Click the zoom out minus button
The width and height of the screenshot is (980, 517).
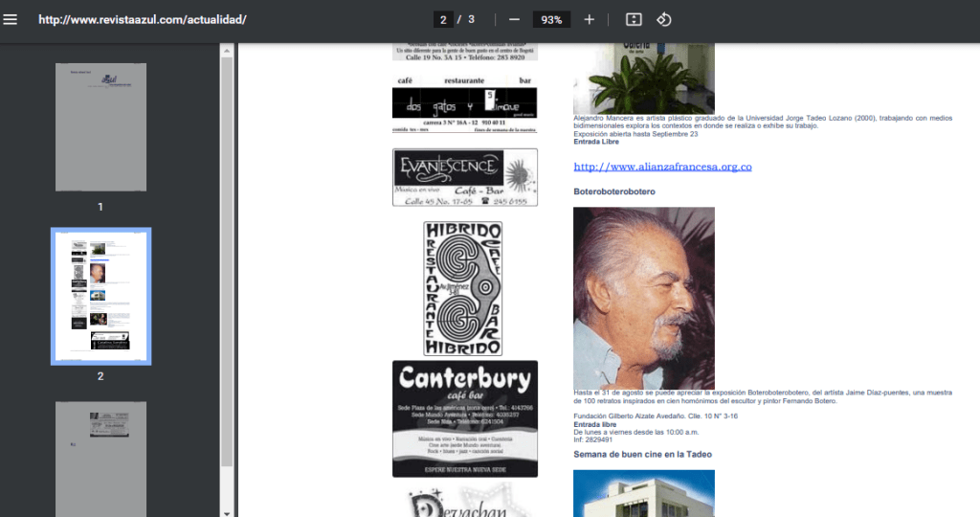(514, 19)
